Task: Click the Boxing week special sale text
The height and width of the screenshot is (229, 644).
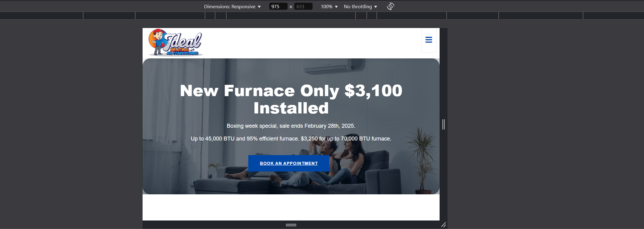Action: 291,126
